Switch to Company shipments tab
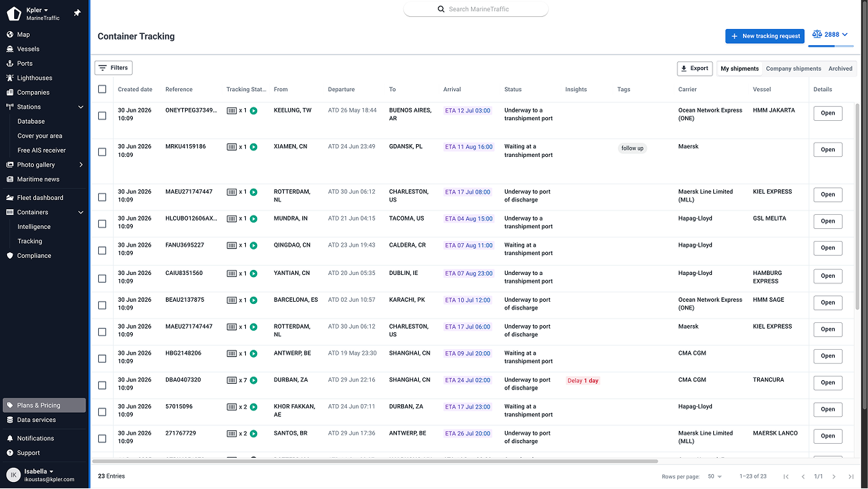The height and width of the screenshot is (489, 868). [794, 69]
